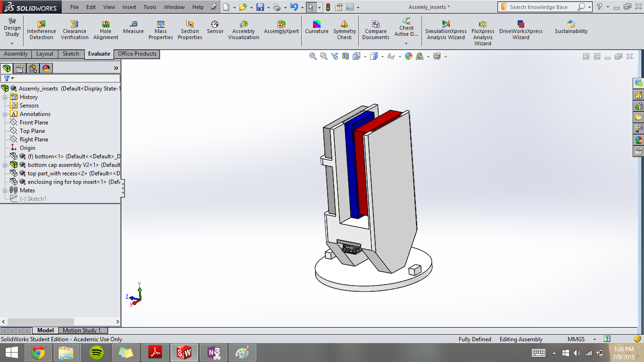This screenshot has width=644, height=362.
Task: Run Interference Detection tool
Action: [41, 30]
